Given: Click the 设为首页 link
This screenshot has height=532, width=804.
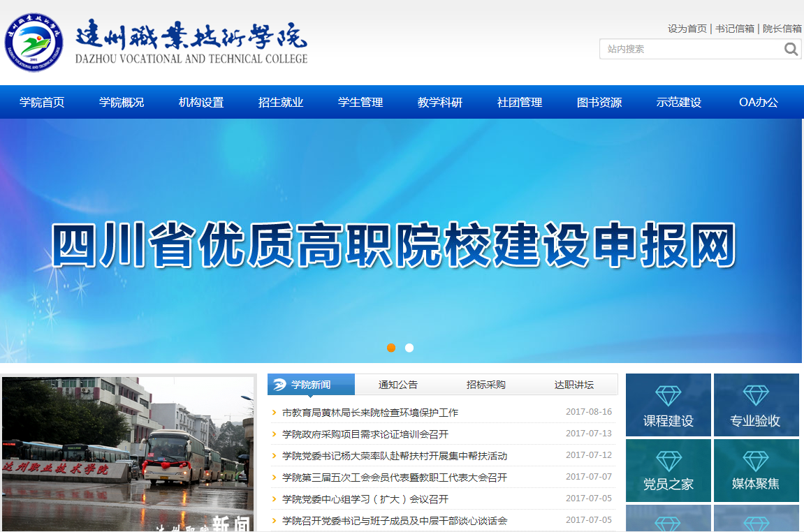Looking at the screenshot, I should [x=687, y=29].
